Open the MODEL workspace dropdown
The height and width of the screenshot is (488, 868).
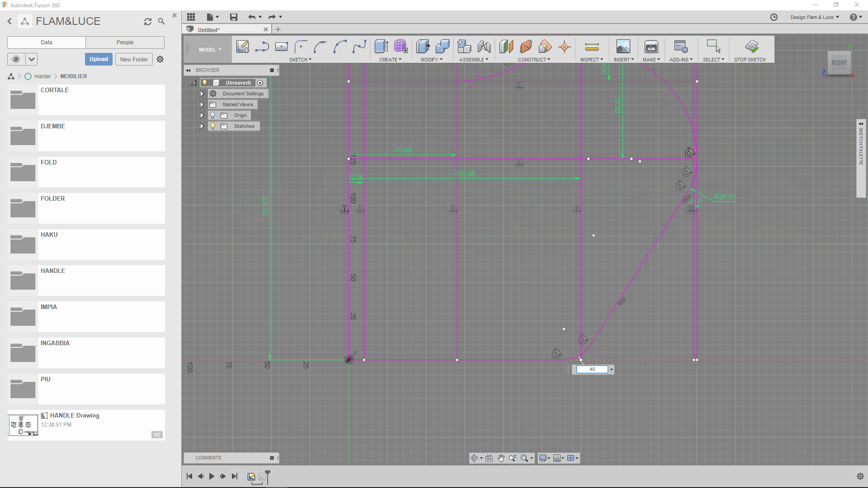(209, 49)
